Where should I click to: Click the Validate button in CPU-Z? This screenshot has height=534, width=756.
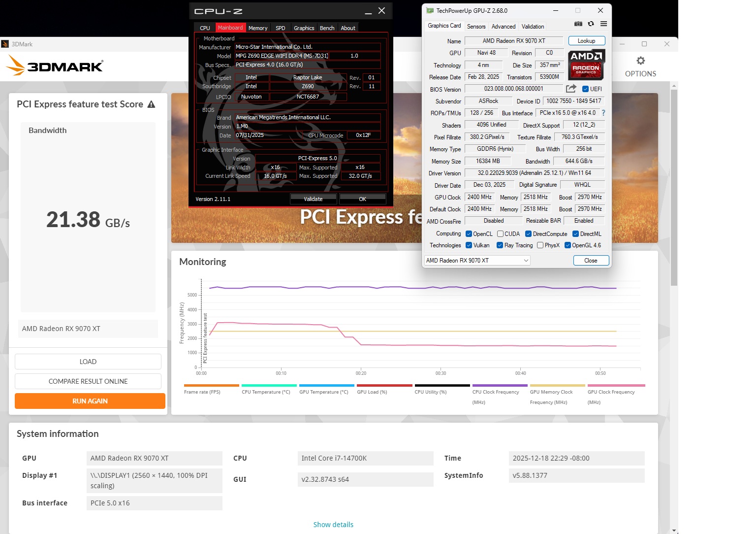tap(314, 199)
